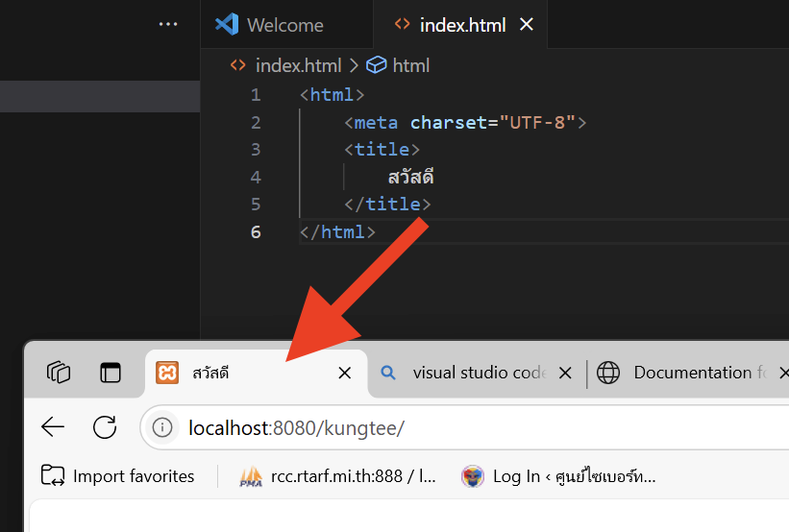Open the tab actions menu icon
The height and width of the screenshot is (532, 789).
111,373
